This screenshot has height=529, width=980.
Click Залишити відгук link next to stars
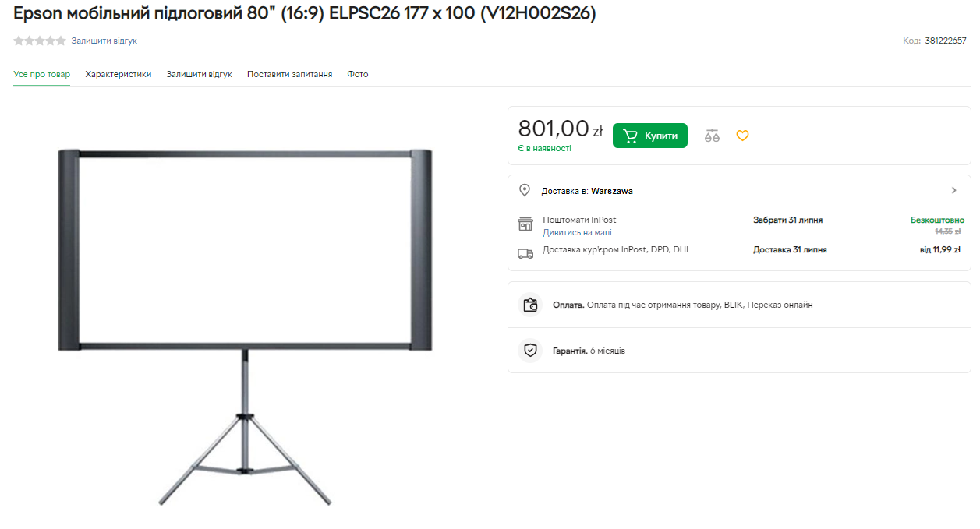click(104, 41)
